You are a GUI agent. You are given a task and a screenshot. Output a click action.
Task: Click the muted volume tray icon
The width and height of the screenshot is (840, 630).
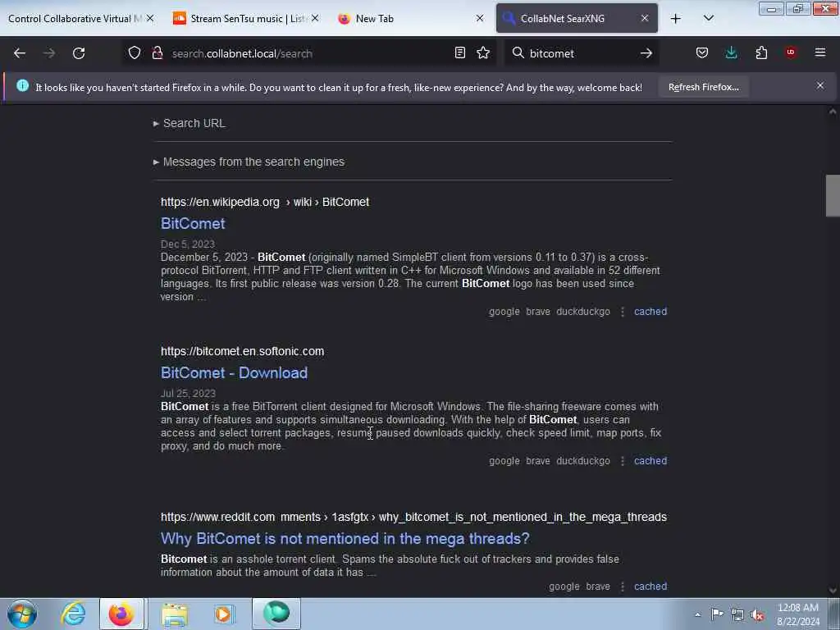757,615
